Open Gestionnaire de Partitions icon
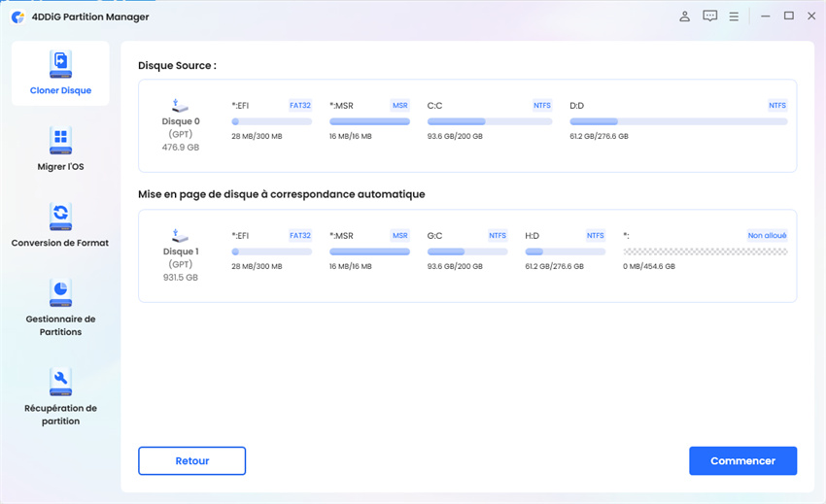This screenshot has height=504, width=826. (60, 292)
